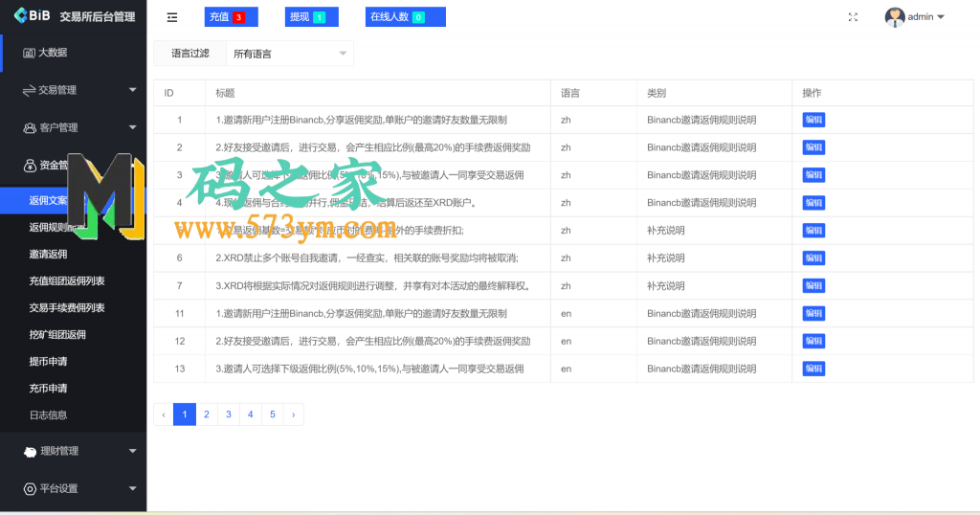The height and width of the screenshot is (515, 980).
Task: Click 编辑 button for row ID 3
Action: [x=813, y=175]
